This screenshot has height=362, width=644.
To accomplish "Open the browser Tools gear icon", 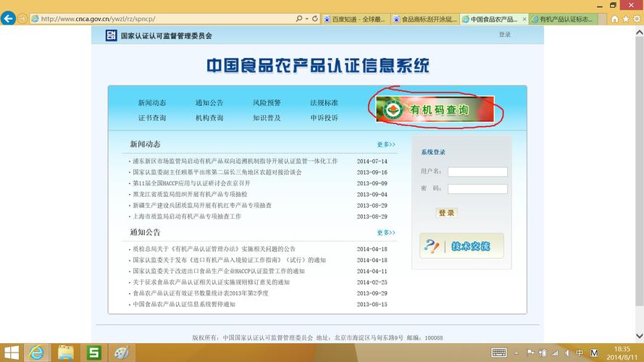I will click(x=637, y=20).
